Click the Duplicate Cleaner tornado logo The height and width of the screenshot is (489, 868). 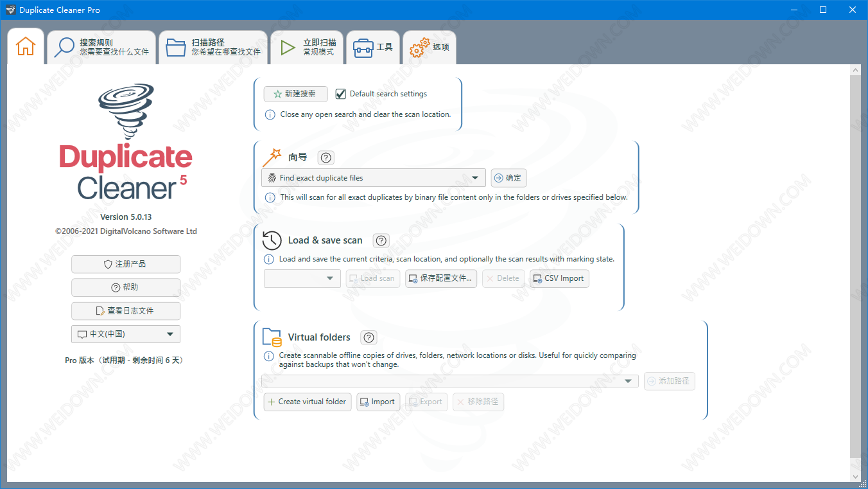pyautogui.click(x=126, y=111)
